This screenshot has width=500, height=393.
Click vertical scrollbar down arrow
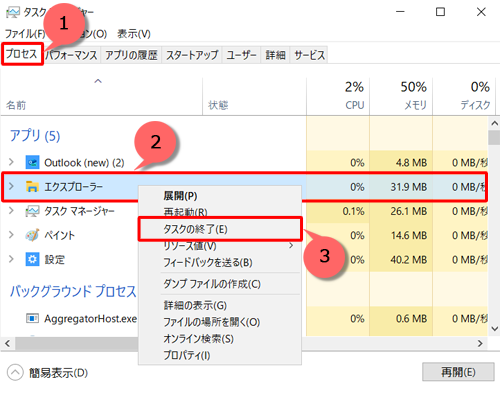[494, 329]
